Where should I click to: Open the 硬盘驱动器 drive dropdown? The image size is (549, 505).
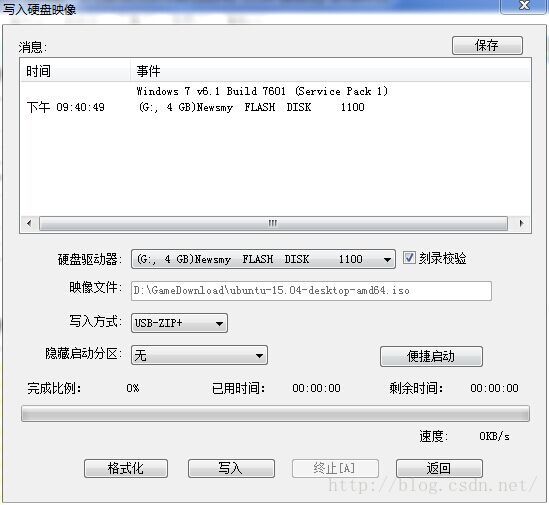tap(263, 259)
